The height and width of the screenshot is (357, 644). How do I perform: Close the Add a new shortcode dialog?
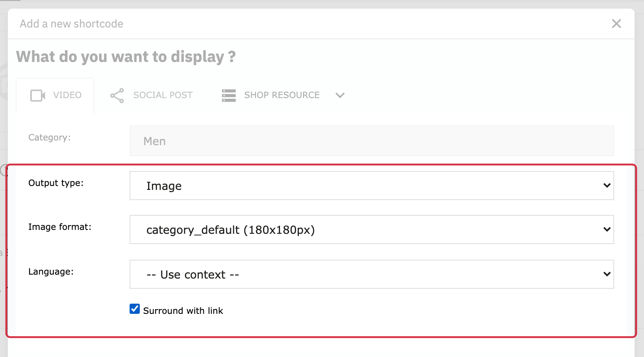(616, 24)
